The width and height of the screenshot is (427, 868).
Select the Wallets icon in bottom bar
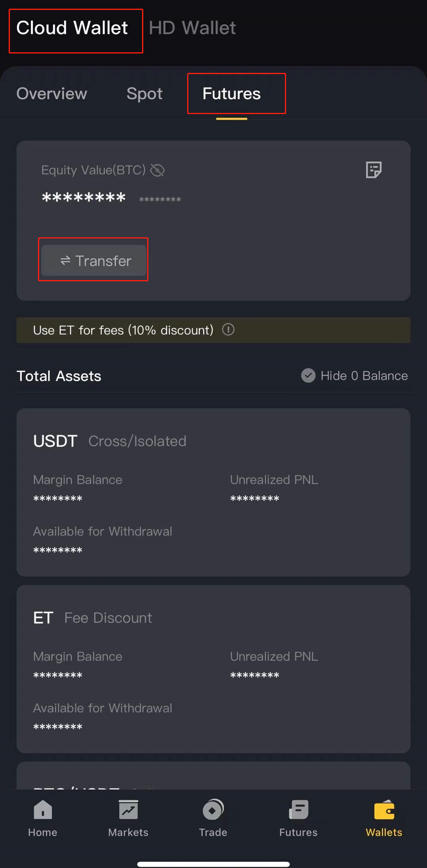(x=384, y=818)
